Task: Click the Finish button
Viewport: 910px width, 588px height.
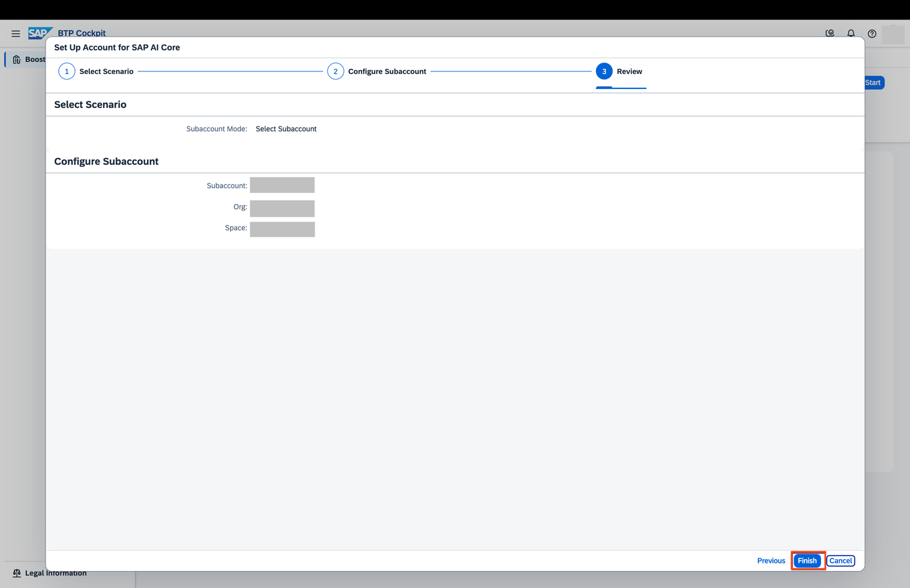Action: point(807,561)
